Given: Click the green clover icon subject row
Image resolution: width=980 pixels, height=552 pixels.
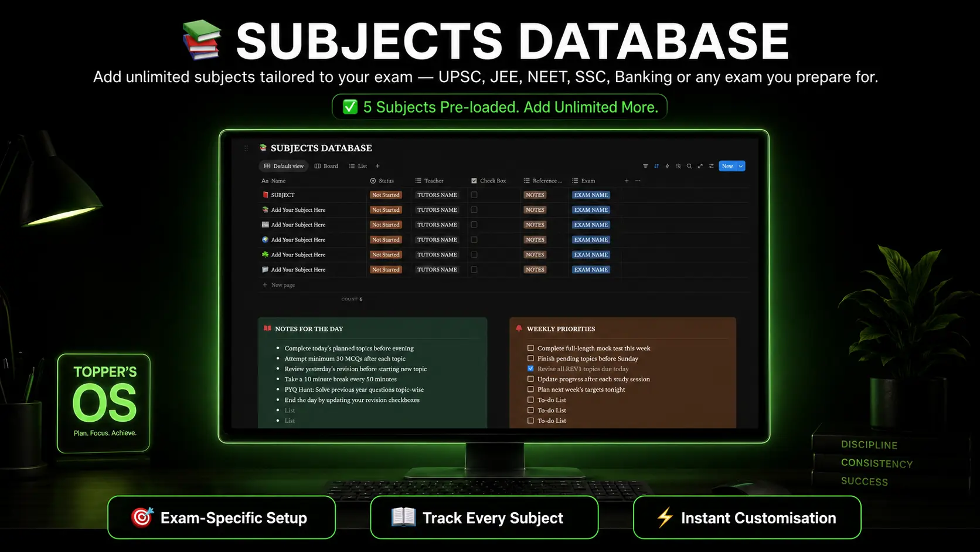Looking at the screenshot, I should [265, 255].
